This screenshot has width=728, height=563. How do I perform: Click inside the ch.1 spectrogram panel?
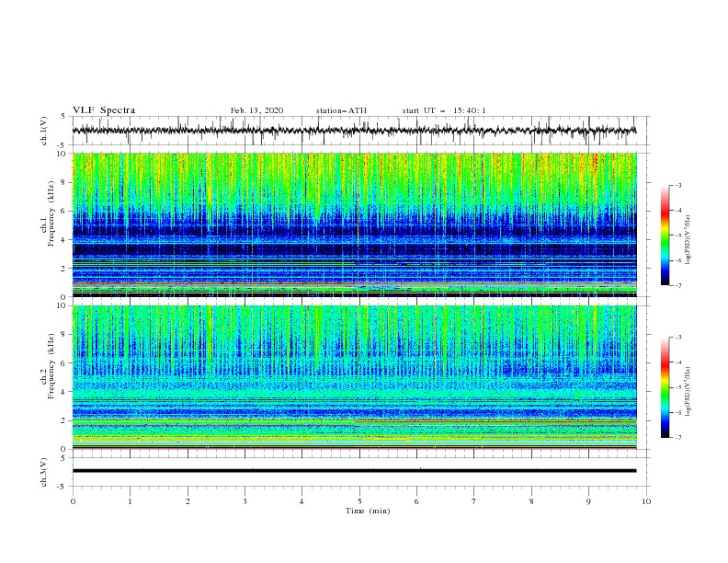(354, 224)
